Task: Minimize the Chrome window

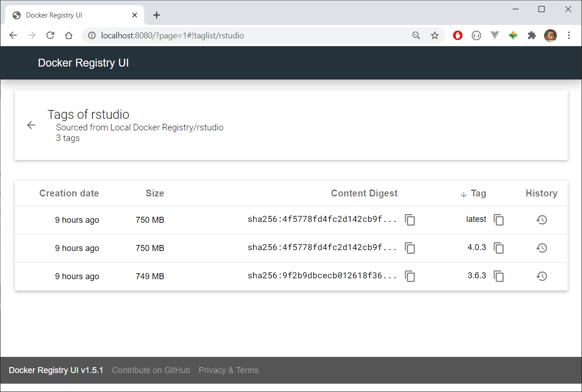Action: 515,9
